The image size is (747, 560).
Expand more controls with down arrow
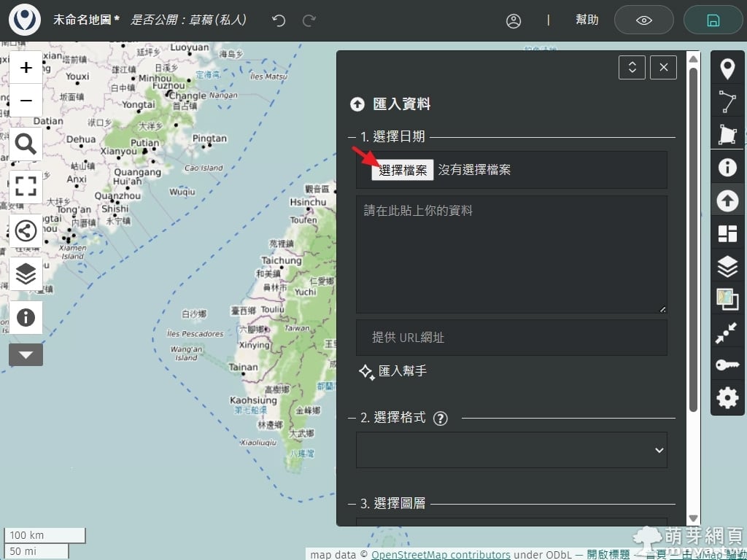pos(26,355)
